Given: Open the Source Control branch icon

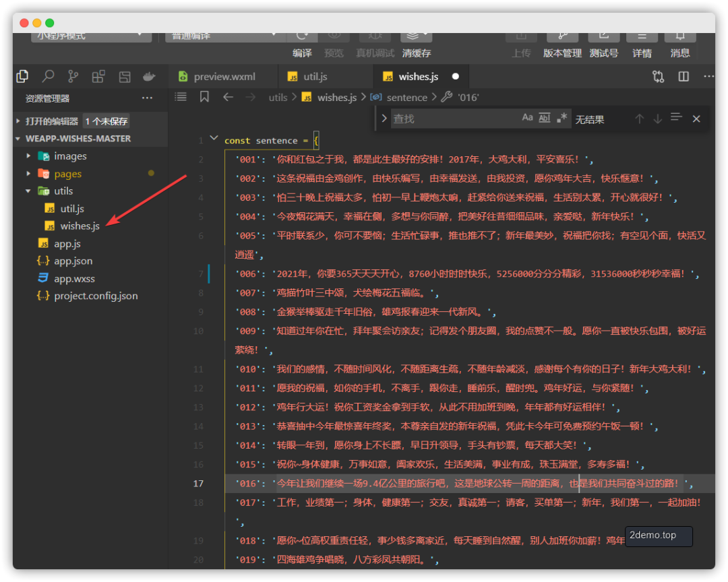Looking at the screenshot, I should (73, 76).
